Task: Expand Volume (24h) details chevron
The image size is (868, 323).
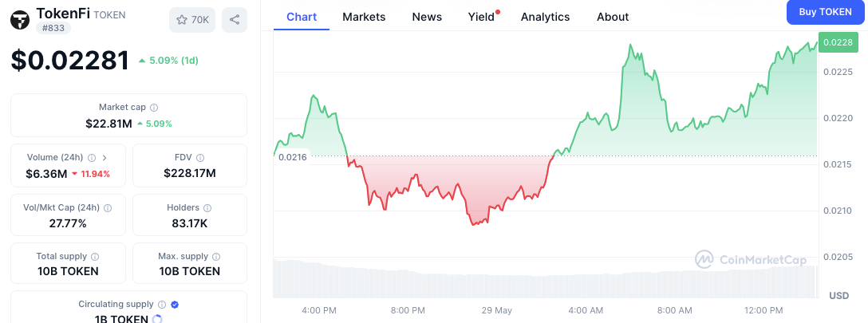Action: [x=105, y=158]
